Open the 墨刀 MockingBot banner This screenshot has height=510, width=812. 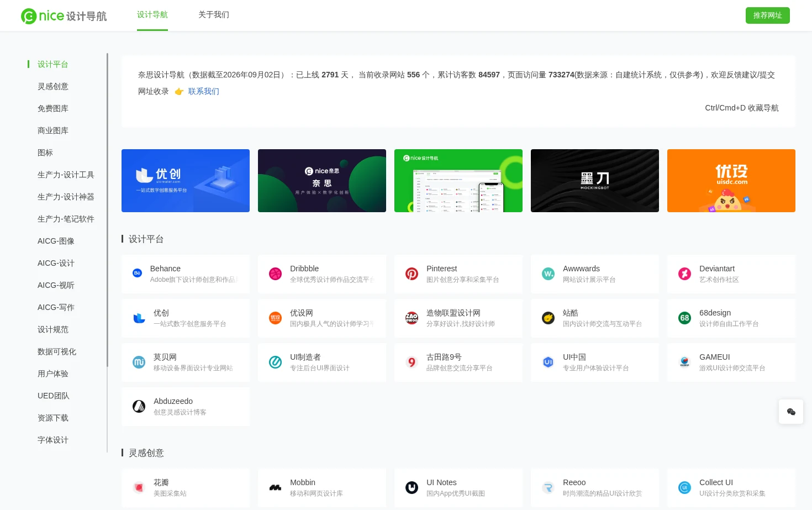pyautogui.click(x=595, y=181)
